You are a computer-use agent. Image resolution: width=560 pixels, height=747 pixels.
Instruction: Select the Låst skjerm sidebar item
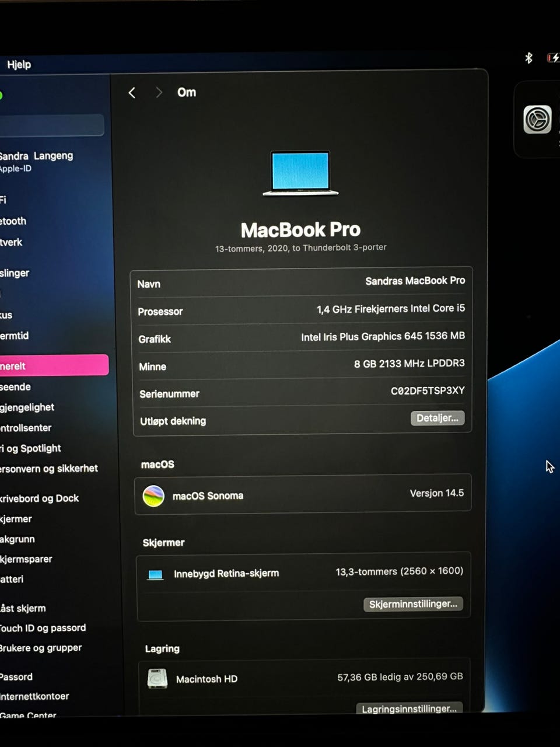[23, 608]
